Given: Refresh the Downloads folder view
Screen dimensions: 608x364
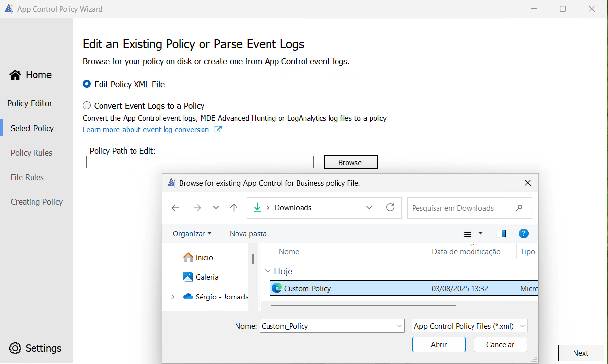Looking at the screenshot, I should [x=390, y=207].
